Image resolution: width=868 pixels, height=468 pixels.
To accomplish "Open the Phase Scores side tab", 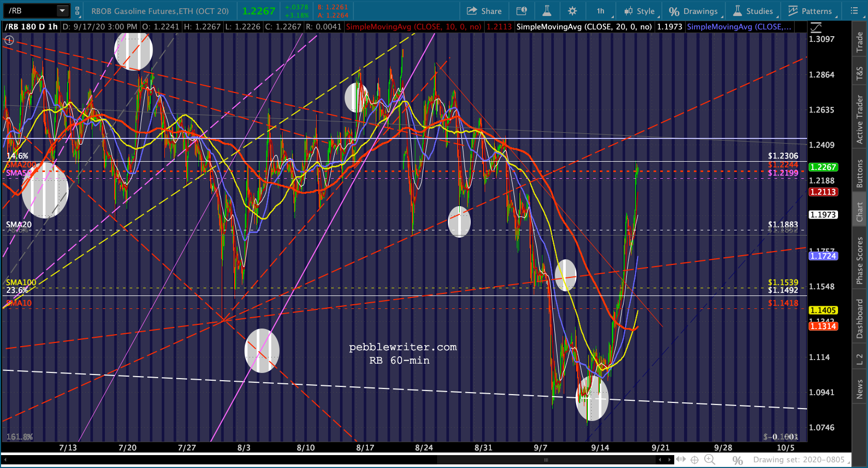I will click(x=860, y=260).
